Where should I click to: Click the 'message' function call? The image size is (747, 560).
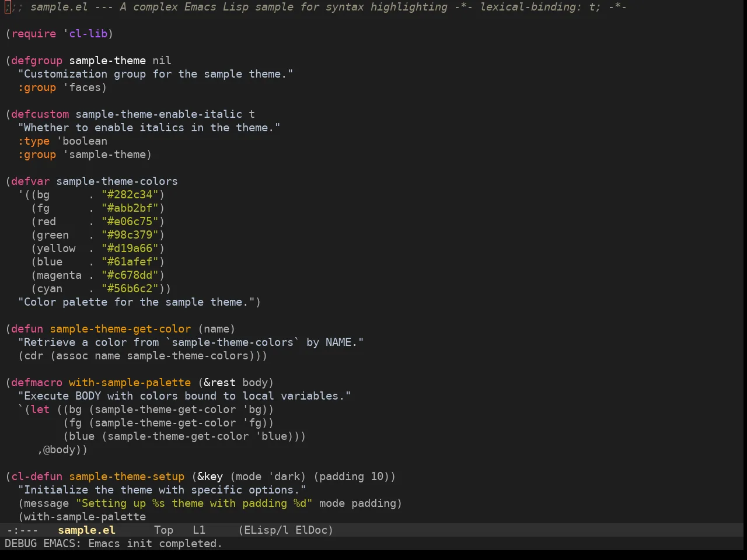(47, 503)
